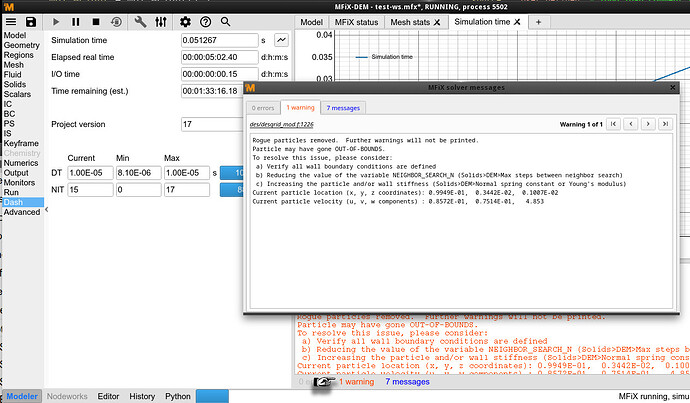Stop the solver with the stop icon
Viewport: 690px width, 403px height.
pos(96,22)
